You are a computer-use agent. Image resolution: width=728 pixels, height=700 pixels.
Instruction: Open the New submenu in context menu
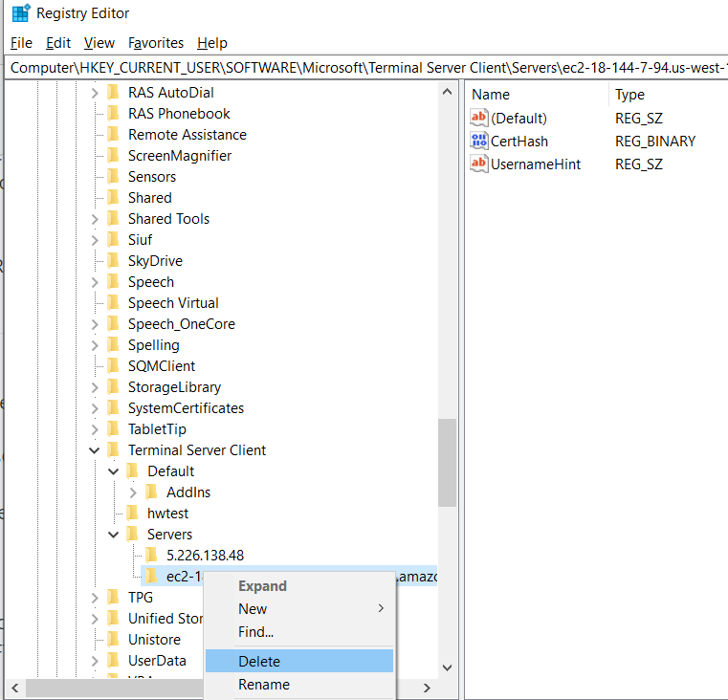tap(299, 608)
